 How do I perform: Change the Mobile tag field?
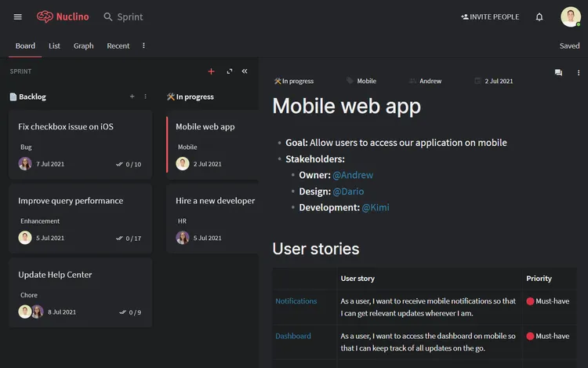(361, 81)
